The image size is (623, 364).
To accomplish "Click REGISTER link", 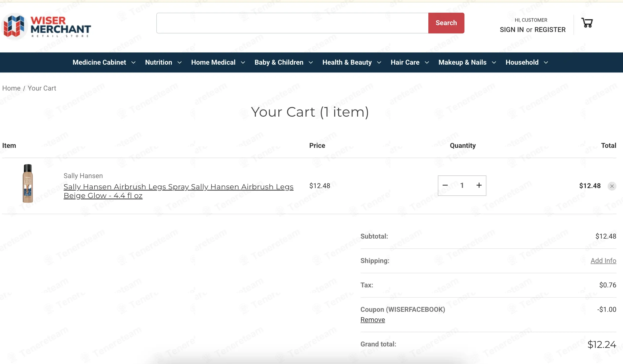I will point(550,30).
